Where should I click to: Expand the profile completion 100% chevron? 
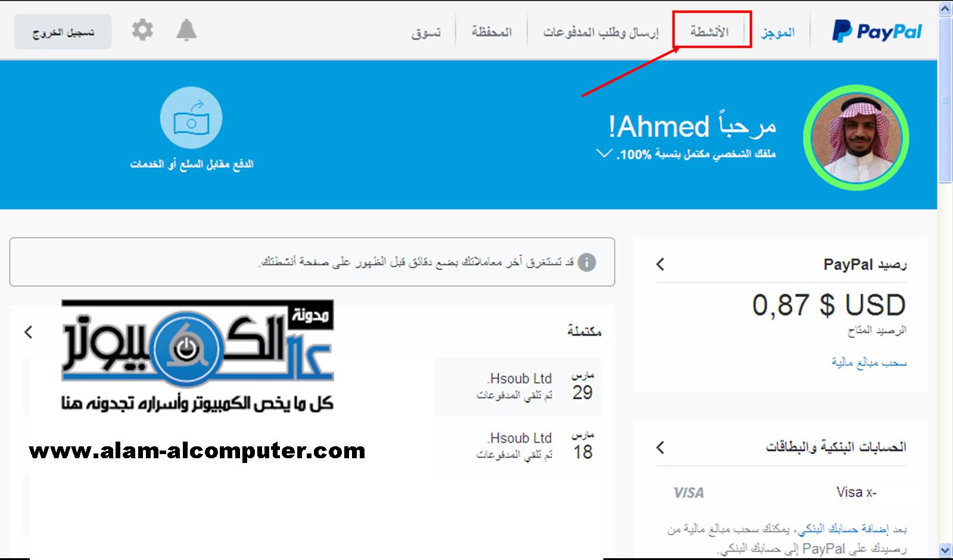(x=604, y=154)
